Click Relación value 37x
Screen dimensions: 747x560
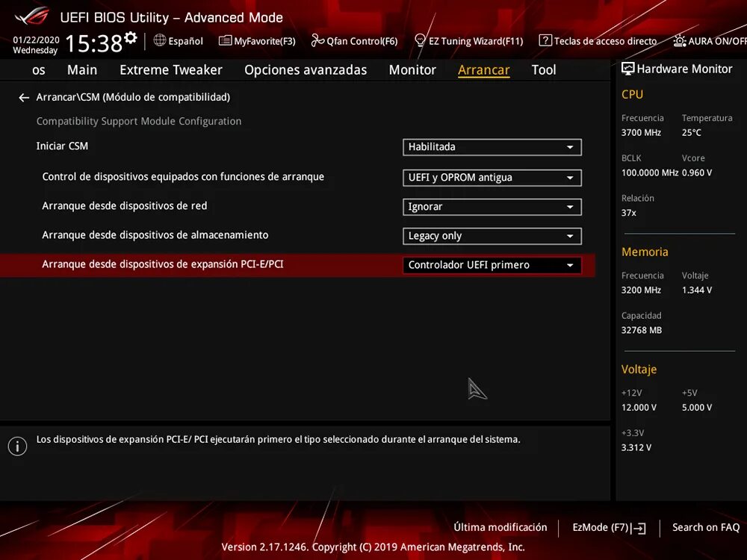pos(628,213)
